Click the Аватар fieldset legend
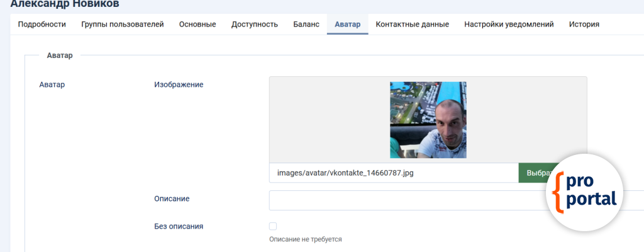Viewport: 644px width, 252px height. pos(60,55)
